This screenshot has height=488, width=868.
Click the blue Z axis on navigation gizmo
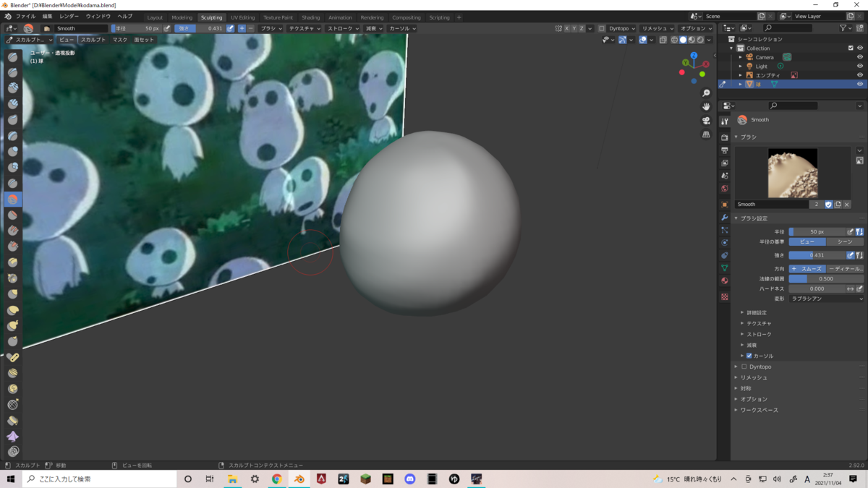pyautogui.click(x=694, y=56)
